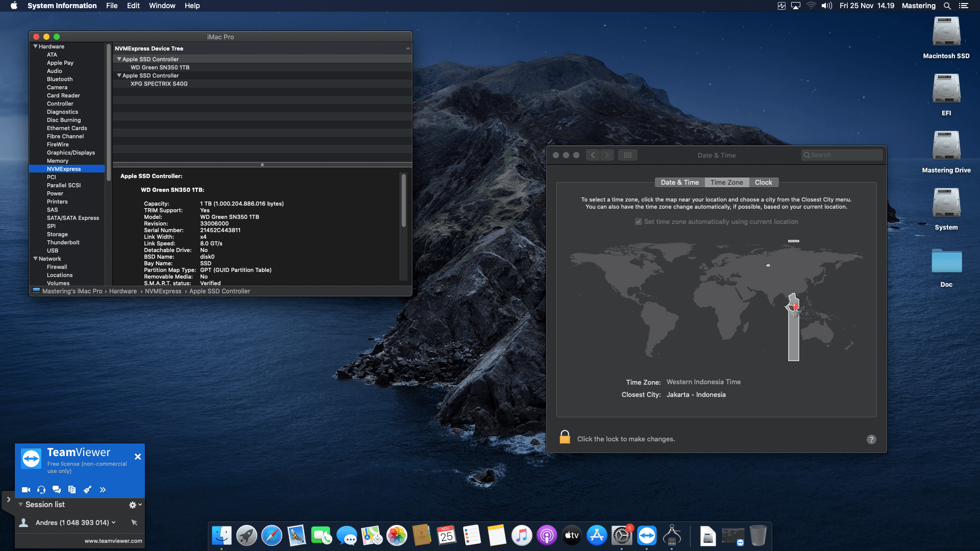The width and height of the screenshot is (980, 551).
Task: Click the TeamViewer headset audio icon
Action: point(41,490)
